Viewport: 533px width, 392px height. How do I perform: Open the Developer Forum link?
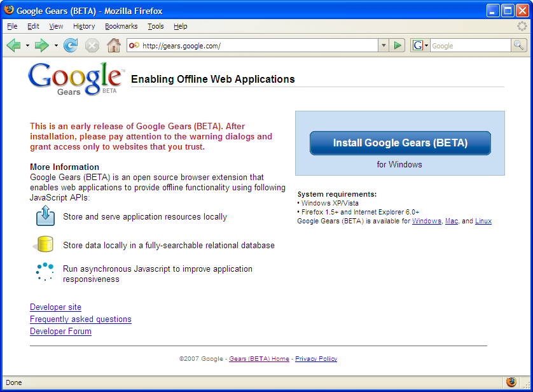[60, 331]
